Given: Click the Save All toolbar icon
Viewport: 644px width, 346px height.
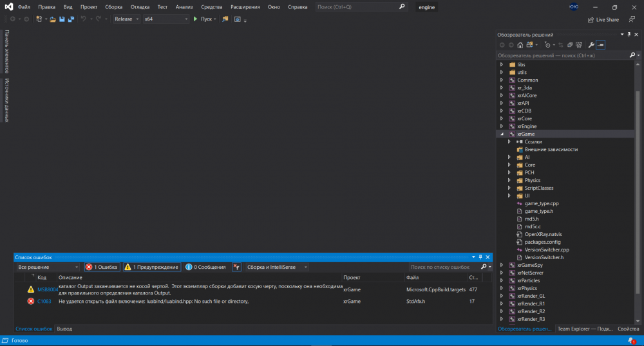Looking at the screenshot, I should pyautogui.click(x=70, y=19).
